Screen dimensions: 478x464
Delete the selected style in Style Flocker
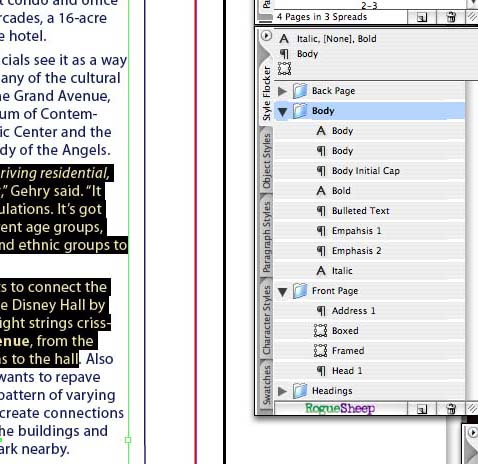[451, 408]
